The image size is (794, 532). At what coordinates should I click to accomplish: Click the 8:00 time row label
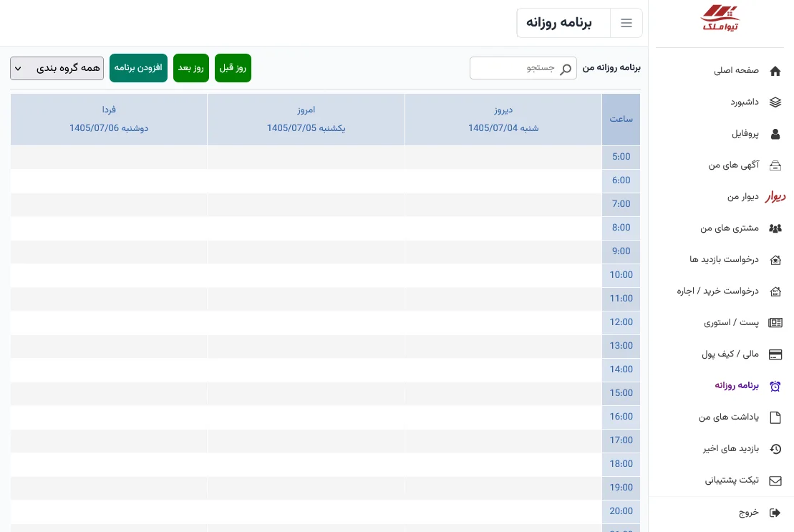click(621, 228)
